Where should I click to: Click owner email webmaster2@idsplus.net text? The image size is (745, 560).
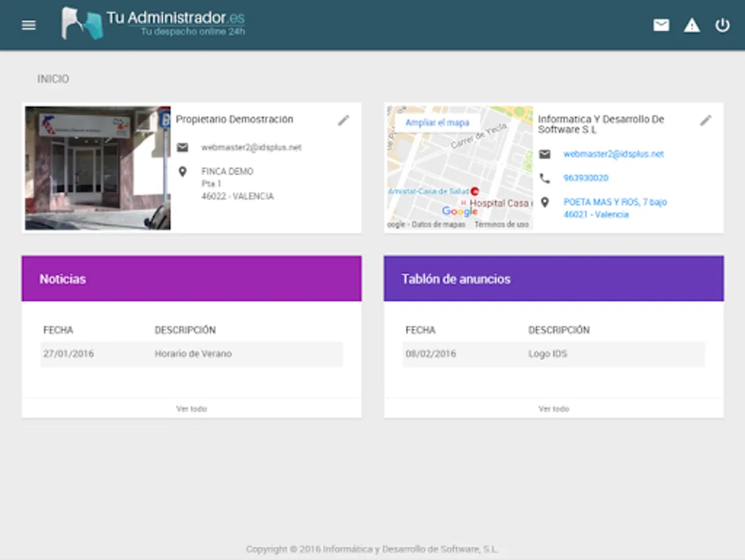point(251,147)
